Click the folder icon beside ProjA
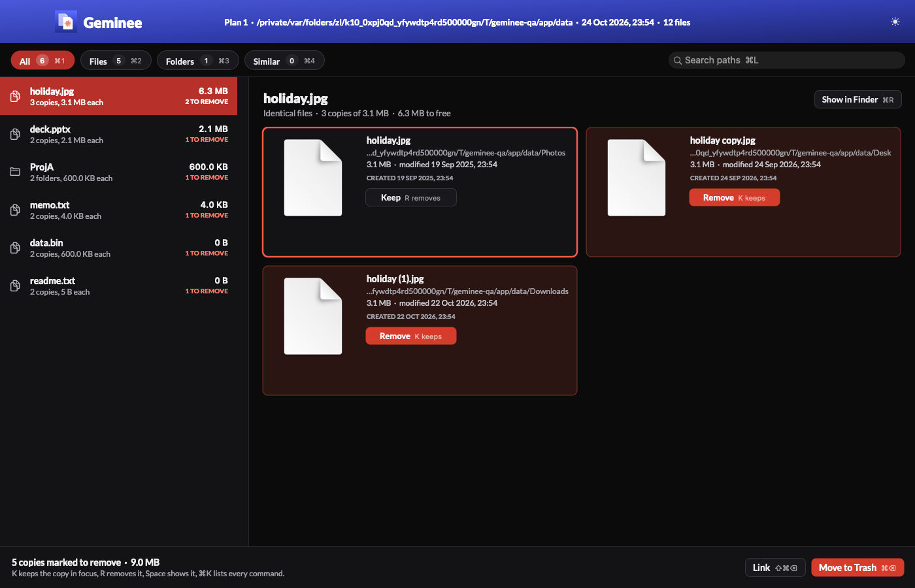Viewport: 915px width, 588px height. coord(15,172)
